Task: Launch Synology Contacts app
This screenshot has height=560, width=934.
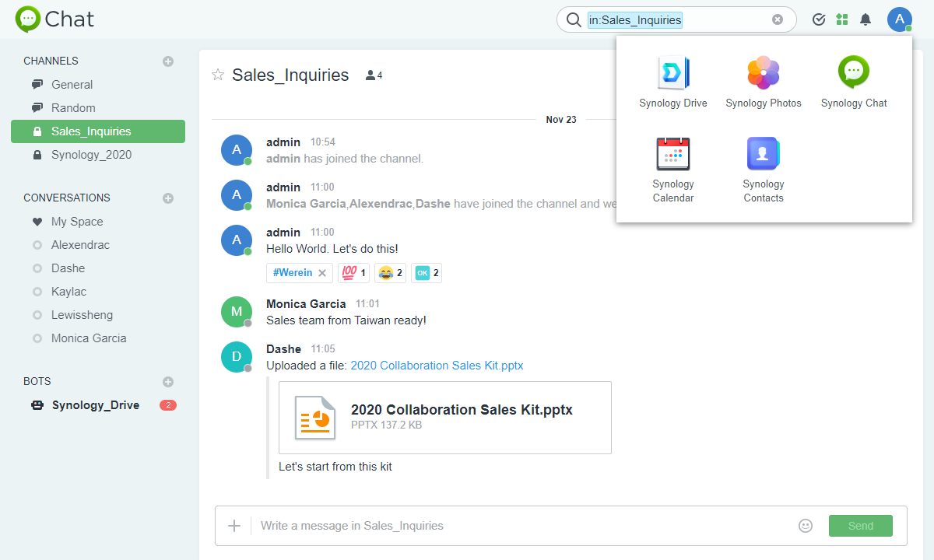Action: click(x=764, y=170)
